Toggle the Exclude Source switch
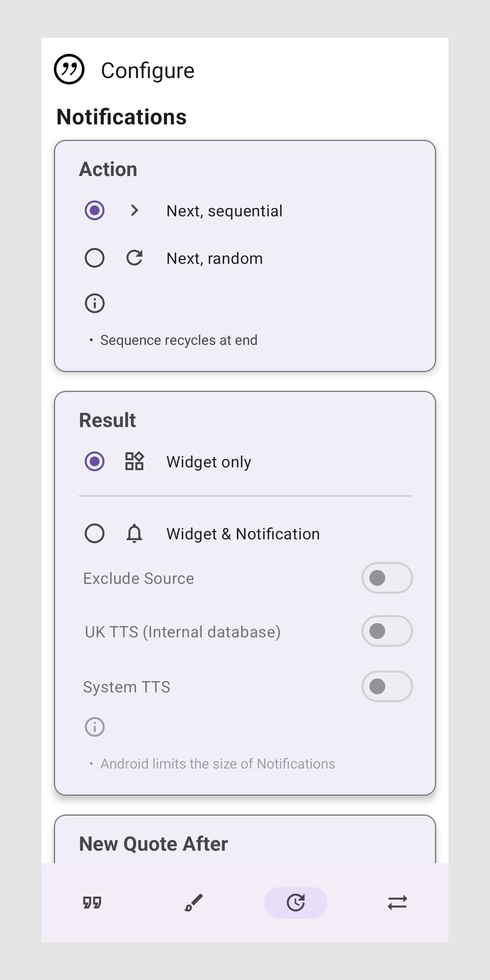Viewport: 490px width, 980px height. coord(387,578)
